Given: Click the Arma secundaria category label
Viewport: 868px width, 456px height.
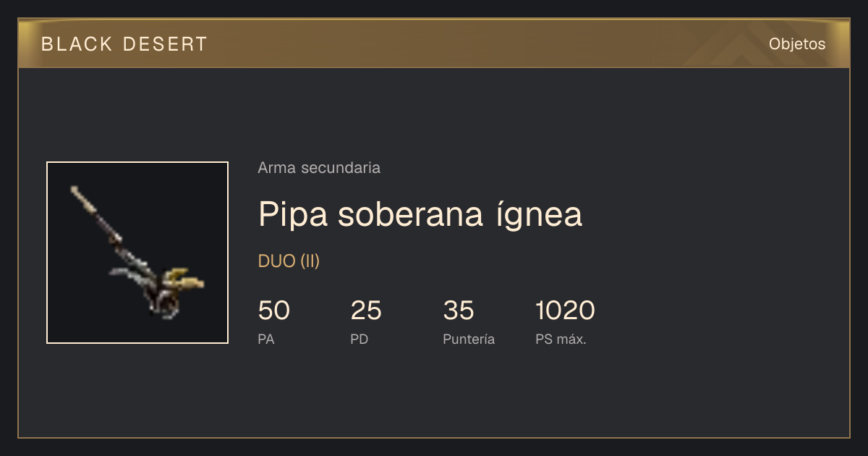Looking at the screenshot, I should (319, 168).
